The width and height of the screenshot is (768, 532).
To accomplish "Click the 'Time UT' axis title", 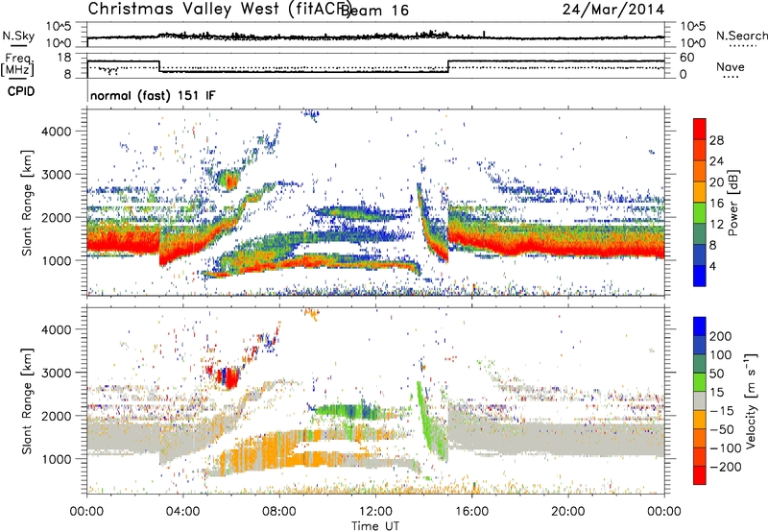I will point(375,526).
